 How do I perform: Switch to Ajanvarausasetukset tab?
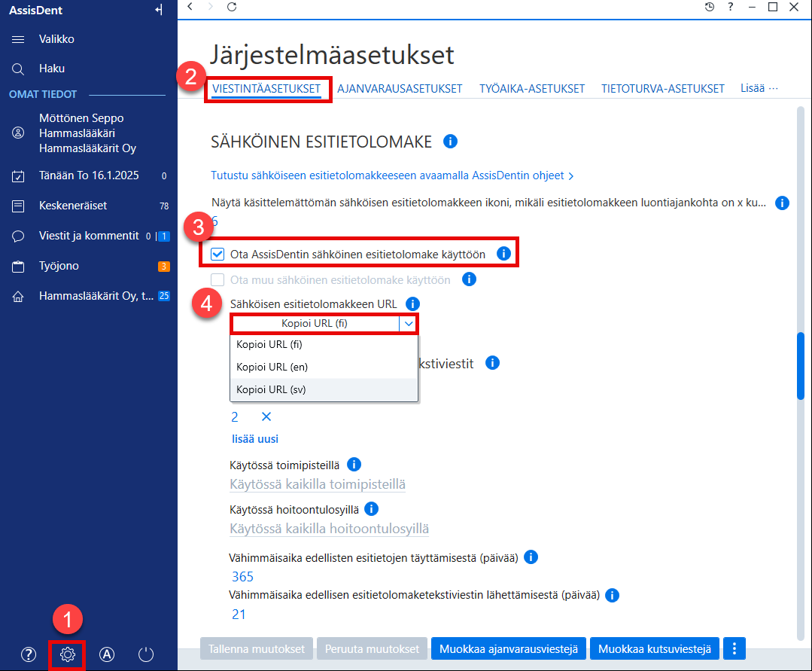[400, 89]
